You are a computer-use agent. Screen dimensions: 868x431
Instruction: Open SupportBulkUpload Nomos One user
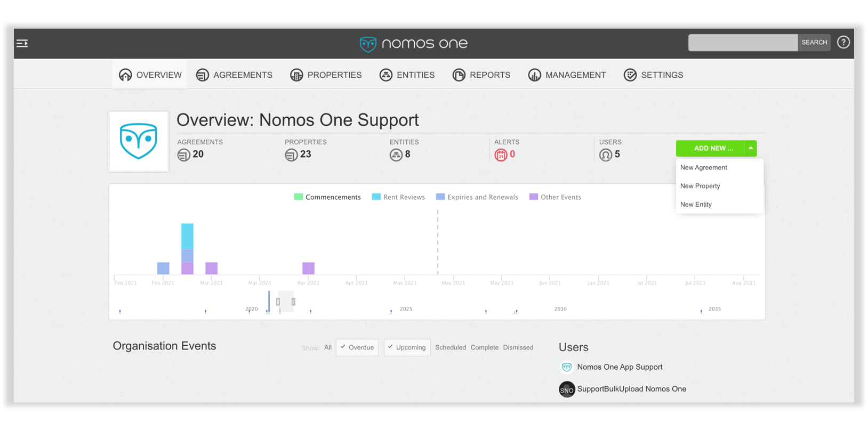point(632,389)
